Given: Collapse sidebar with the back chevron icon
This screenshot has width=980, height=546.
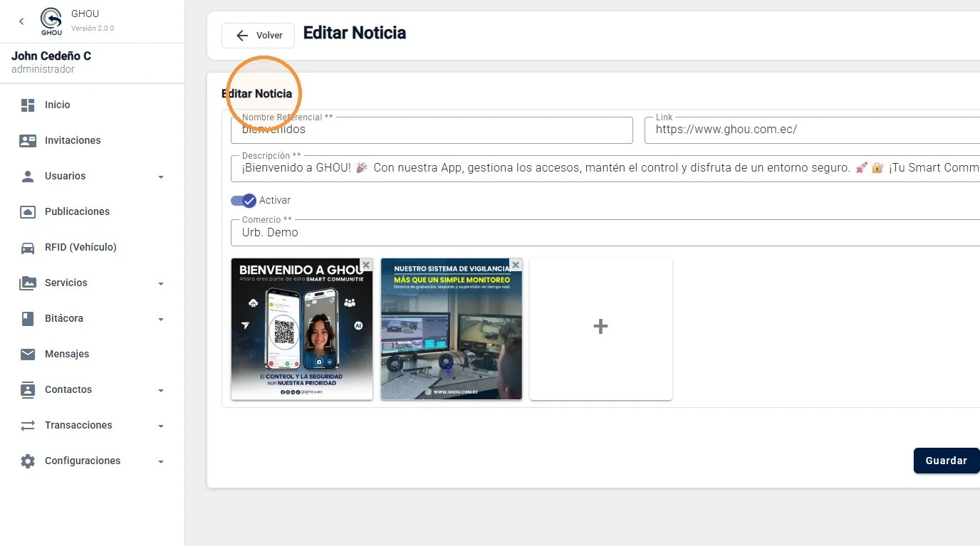Looking at the screenshot, I should (21, 21).
